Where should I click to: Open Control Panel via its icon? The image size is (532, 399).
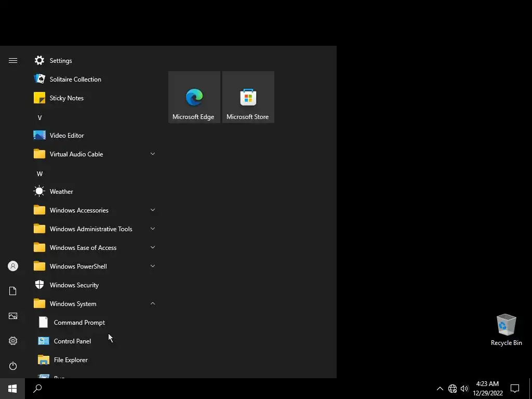44,341
